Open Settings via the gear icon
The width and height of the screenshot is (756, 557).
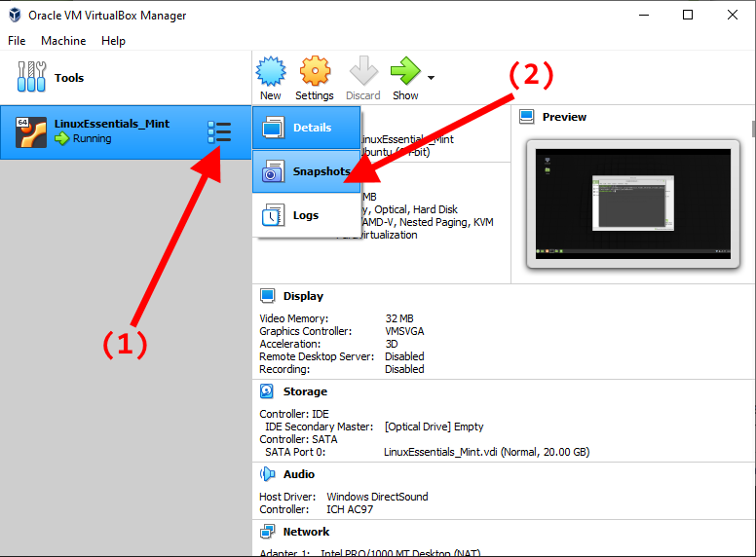(315, 71)
